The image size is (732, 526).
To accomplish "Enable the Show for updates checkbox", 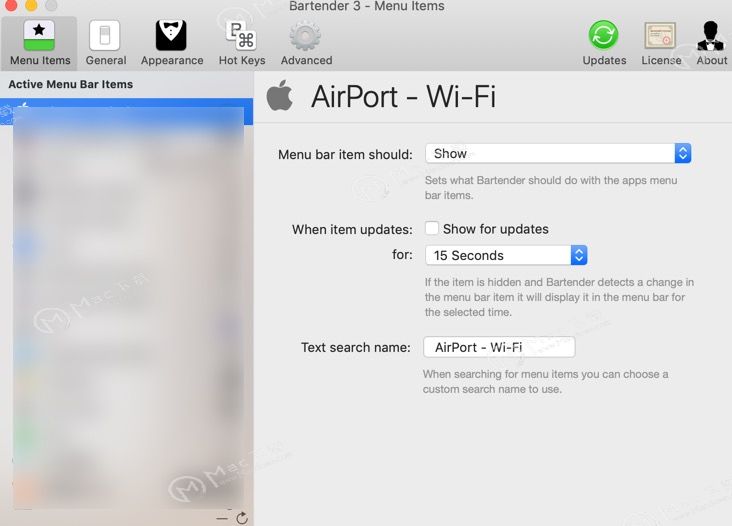I will click(x=432, y=228).
